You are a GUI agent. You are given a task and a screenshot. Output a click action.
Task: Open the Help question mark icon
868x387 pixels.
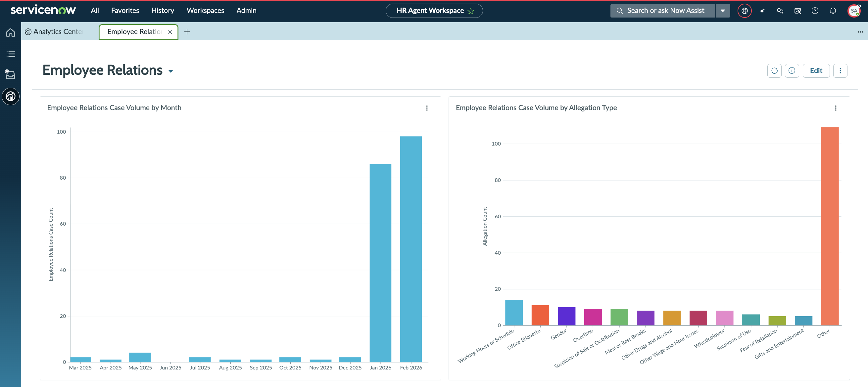tap(815, 11)
